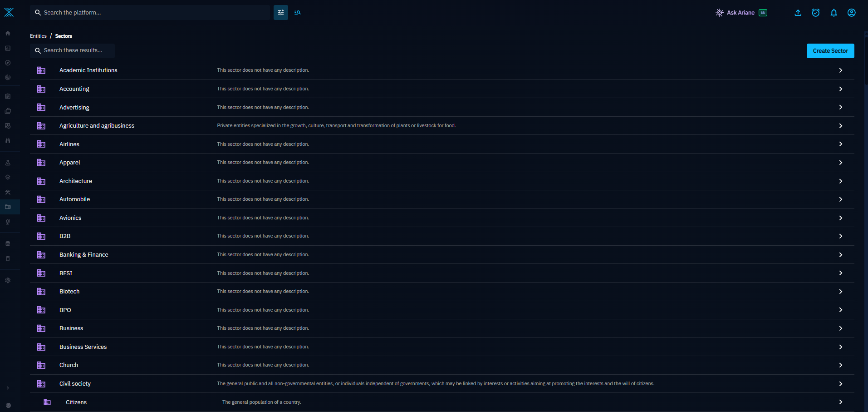The width and height of the screenshot is (868, 412).
Task: Open the Accounting sector
Action: tap(442, 89)
